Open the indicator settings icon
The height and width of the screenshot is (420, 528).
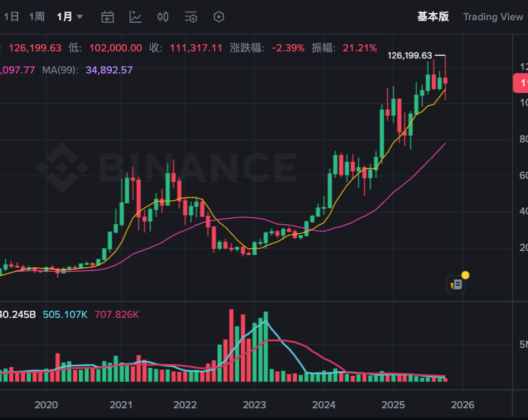click(191, 17)
